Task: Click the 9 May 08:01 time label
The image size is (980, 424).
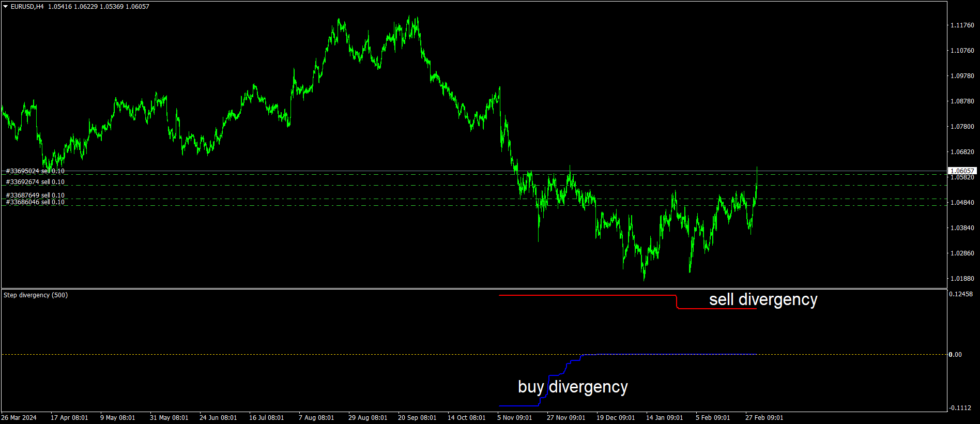Action: [x=118, y=418]
